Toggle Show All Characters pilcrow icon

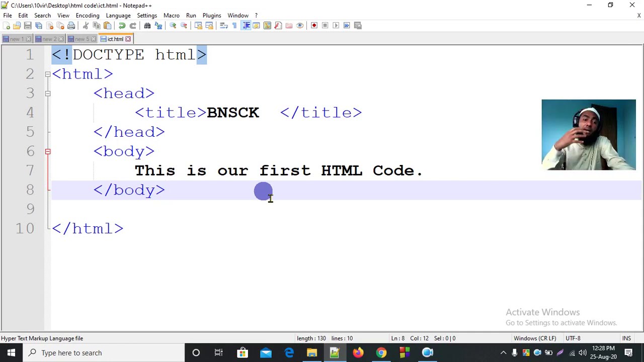(235, 26)
